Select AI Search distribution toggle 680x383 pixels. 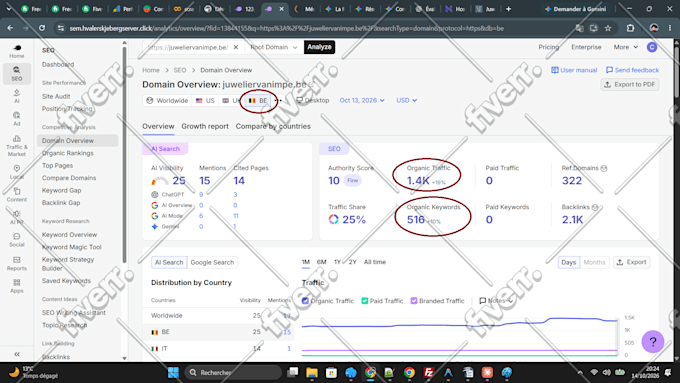point(169,262)
